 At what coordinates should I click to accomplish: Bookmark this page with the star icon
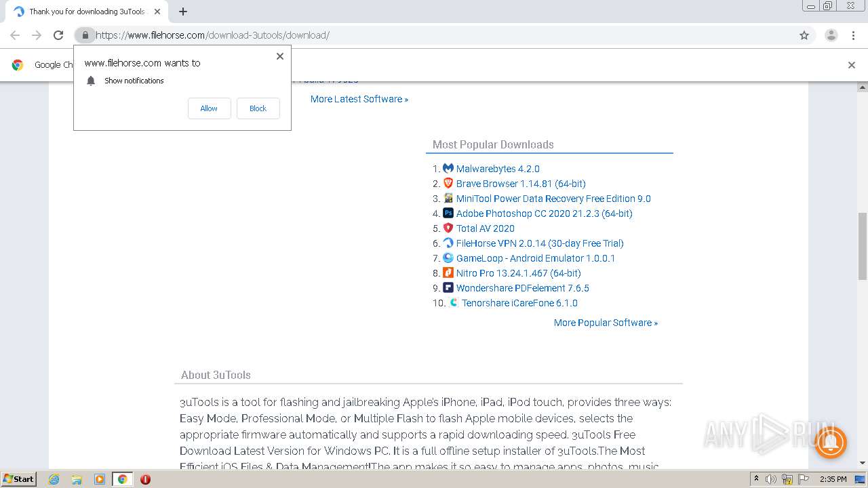coord(804,35)
